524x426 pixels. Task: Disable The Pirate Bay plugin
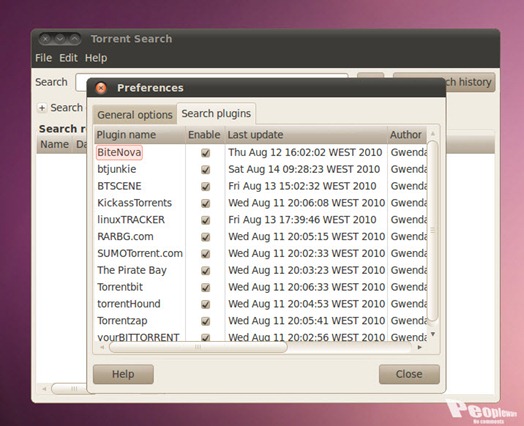coord(205,270)
